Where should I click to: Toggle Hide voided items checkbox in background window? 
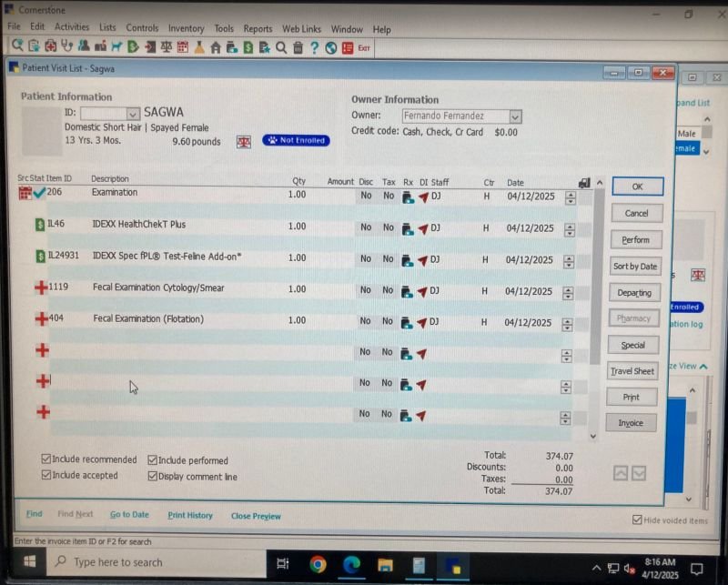[638, 519]
